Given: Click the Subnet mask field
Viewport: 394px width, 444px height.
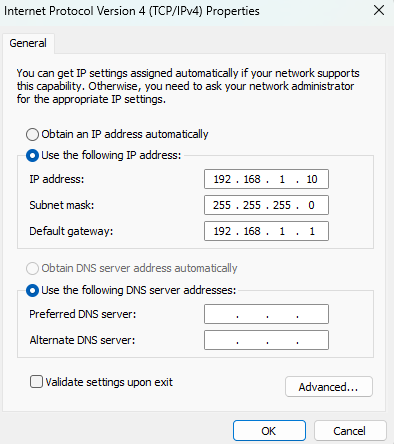Looking at the screenshot, I should pos(266,205).
